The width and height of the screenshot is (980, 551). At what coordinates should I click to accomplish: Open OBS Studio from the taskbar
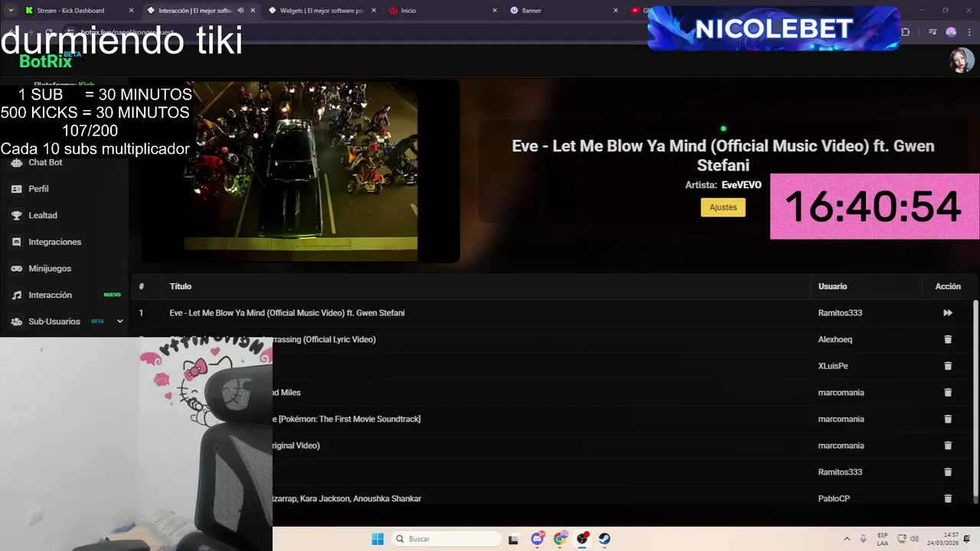click(583, 539)
